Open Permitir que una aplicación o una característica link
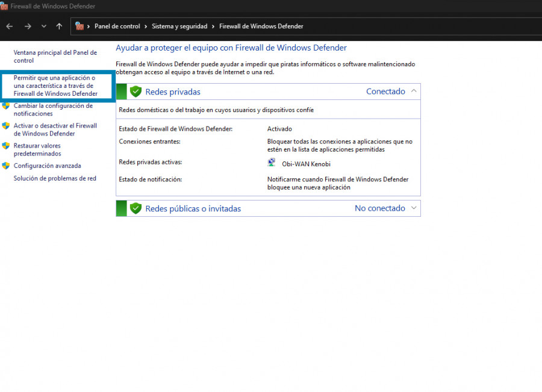The width and height of the screenshot is (542, 392). pyautogui.click(x=55, y=86)
